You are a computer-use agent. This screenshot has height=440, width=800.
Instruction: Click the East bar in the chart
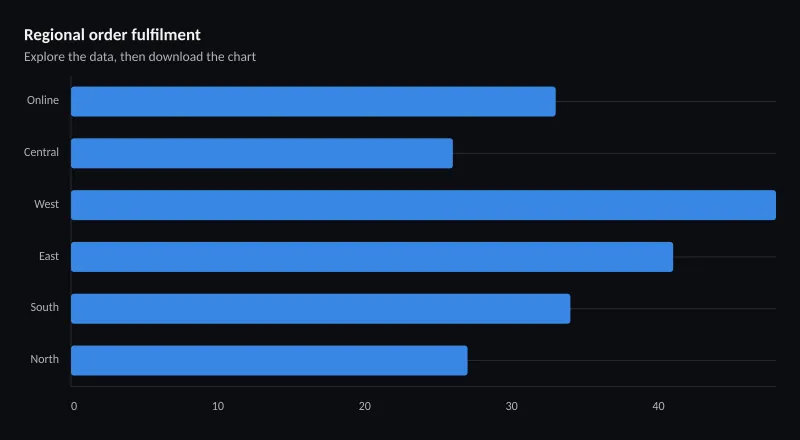click(x=372, y=257)
